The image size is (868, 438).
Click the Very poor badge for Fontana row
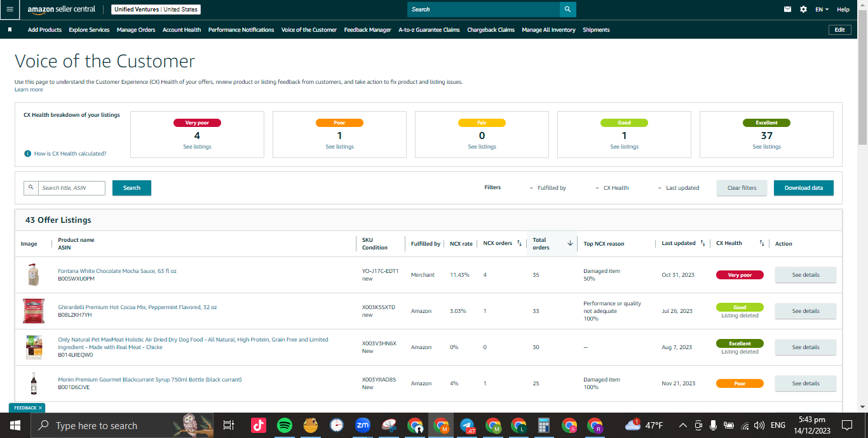tap(740, 275)
